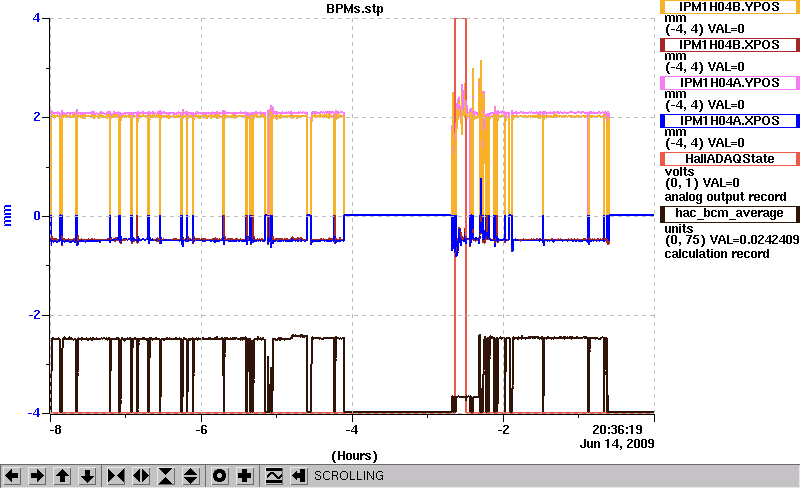Screen dimensions: 800x488
Task: Click the return-to-scrolling arrow icon
Action: click(x=299, y=476)
